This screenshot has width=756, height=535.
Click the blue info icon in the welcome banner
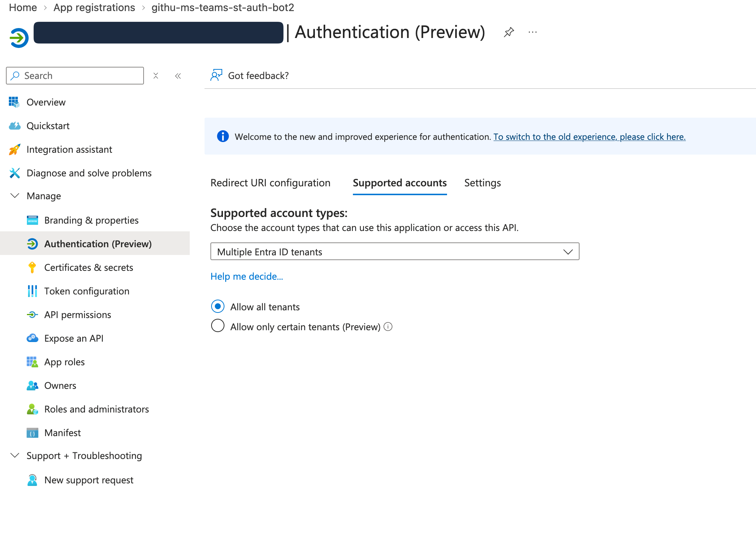(223, 136)
